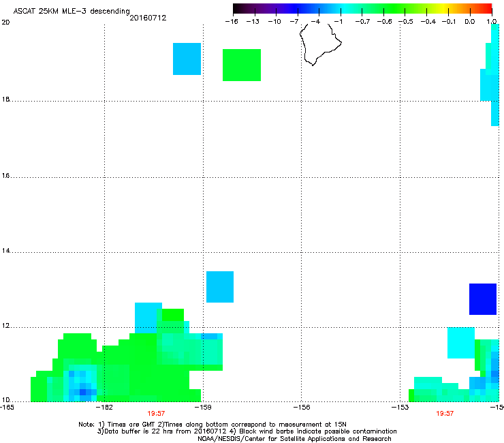Click the longitude -156 axis label
Screen dimensions: 504x443
tap(302, 408)
